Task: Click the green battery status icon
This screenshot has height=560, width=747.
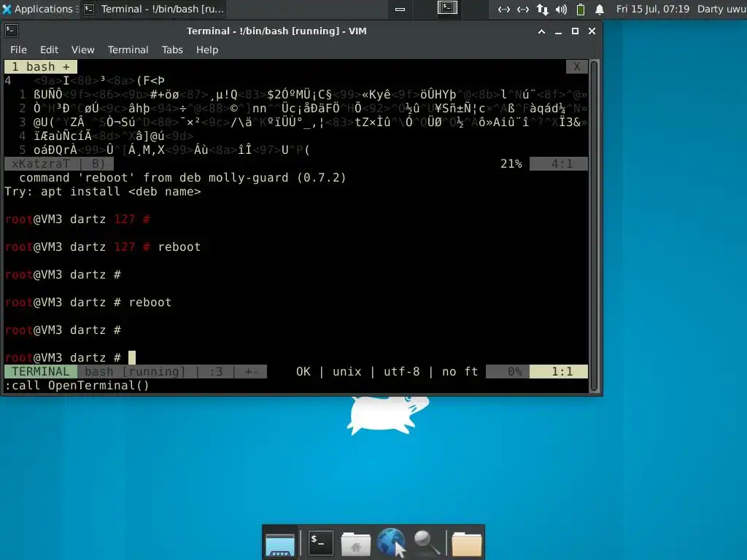Action: [580, 9]
